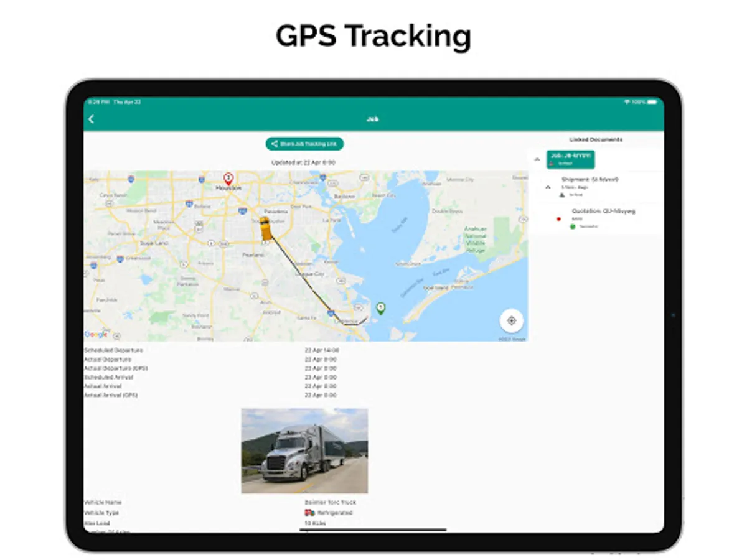Image resolution: width=747 pixels, height=560 pixels.
Task: Click the status icon under Shipment
Action: (x=563, y=195)
